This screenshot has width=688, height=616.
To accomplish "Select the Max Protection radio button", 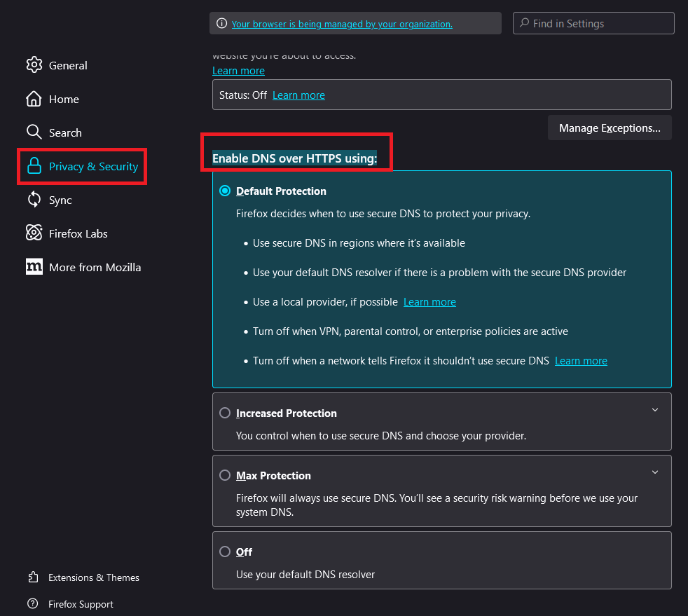I will coord(225,475).
